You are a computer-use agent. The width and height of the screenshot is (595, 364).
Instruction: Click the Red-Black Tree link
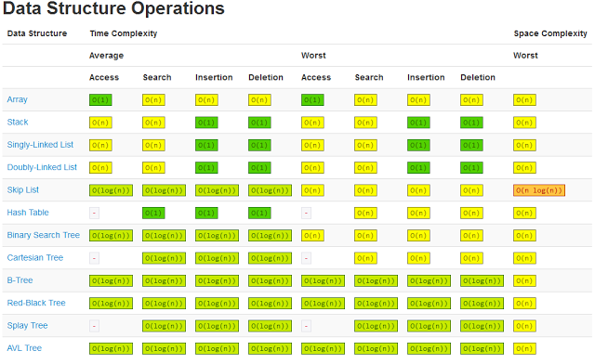point(36,303)
